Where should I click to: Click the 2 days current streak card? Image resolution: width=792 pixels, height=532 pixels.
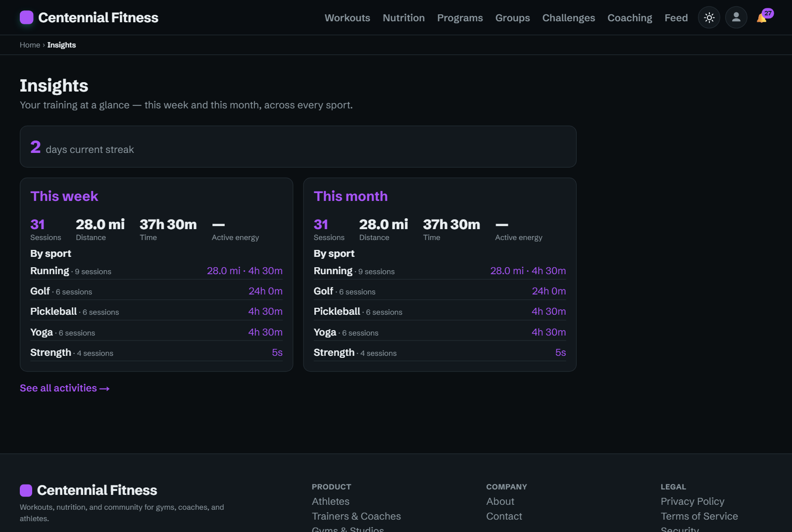[x=298, y=146]
